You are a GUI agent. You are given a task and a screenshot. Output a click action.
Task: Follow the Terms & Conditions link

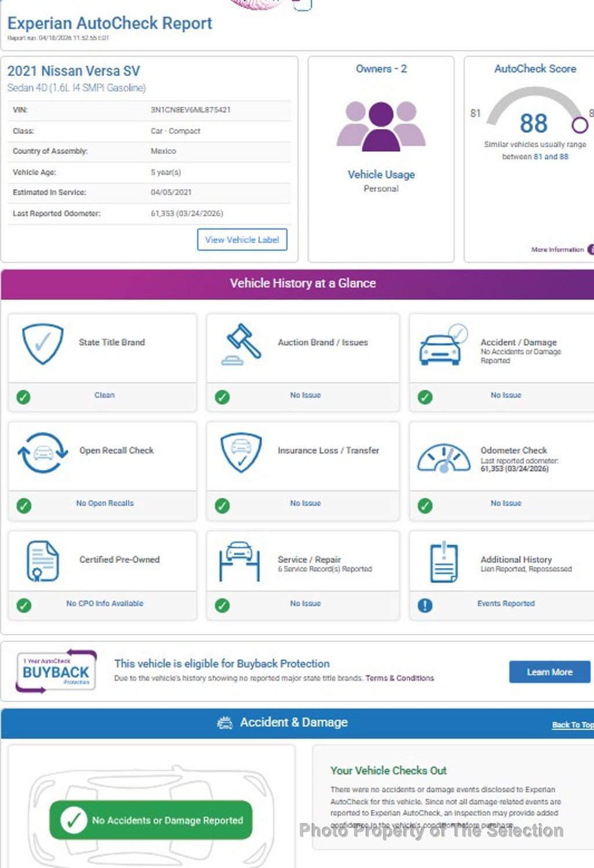[400, 678]
